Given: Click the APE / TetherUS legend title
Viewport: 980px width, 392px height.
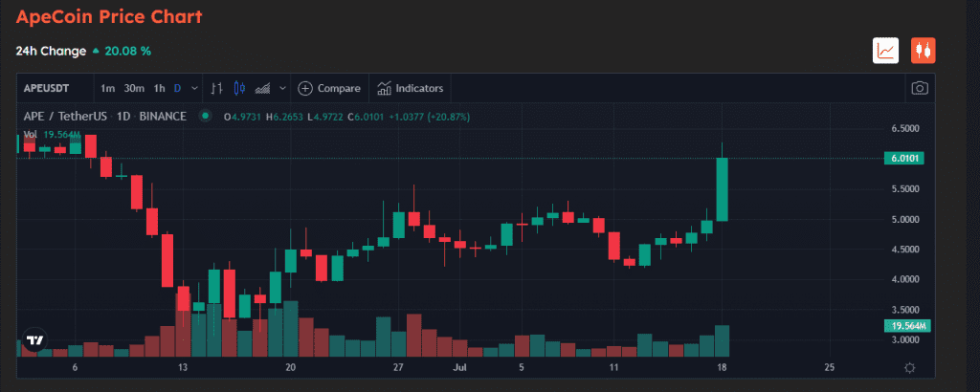Looking at the screenshot, I should (104, 116).
